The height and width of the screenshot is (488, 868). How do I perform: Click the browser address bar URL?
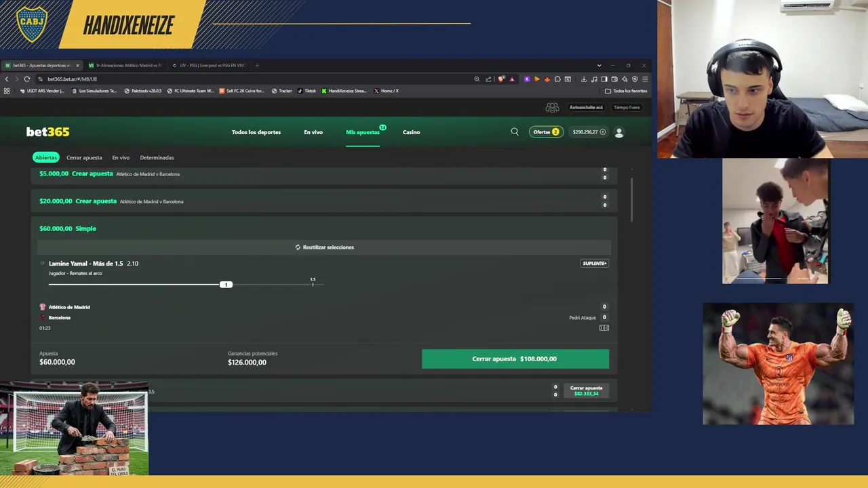click(72, 79)
